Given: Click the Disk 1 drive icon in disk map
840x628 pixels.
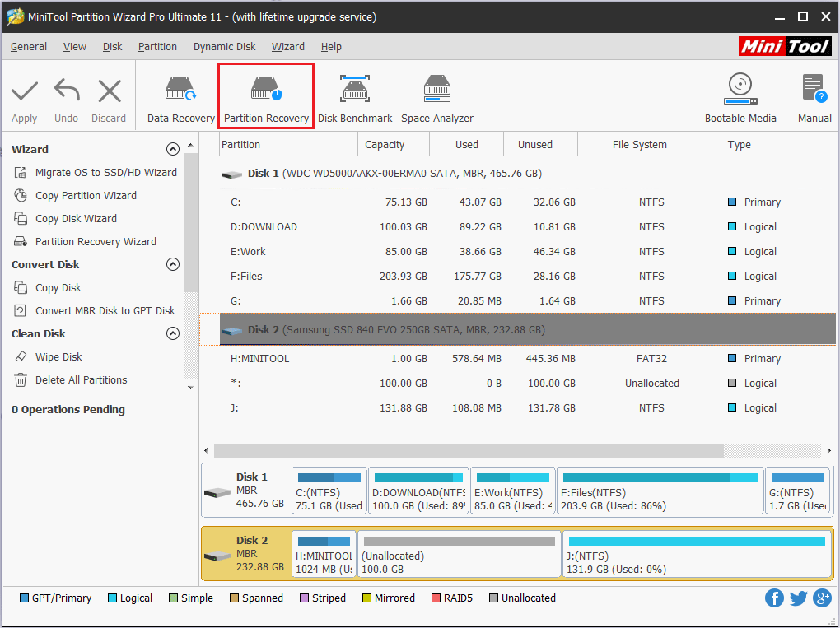Looking at the screenshot, I should [217, 492].
